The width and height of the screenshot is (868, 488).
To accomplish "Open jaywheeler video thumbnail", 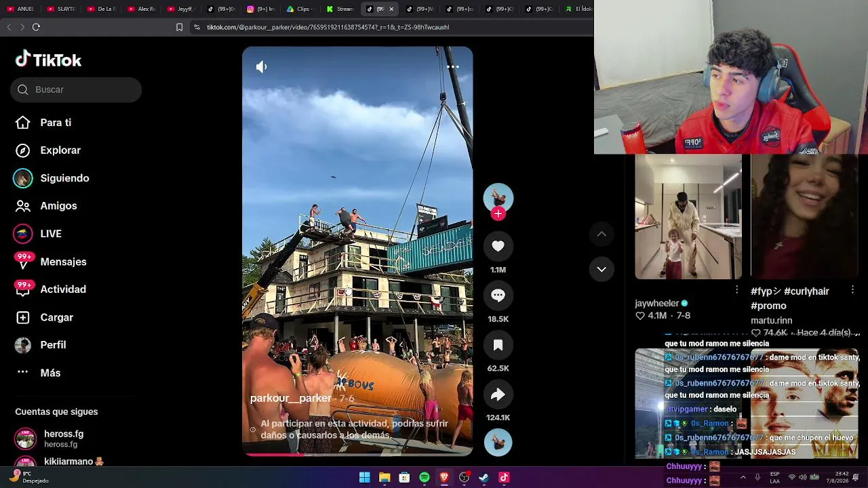I will coord(688,217).
